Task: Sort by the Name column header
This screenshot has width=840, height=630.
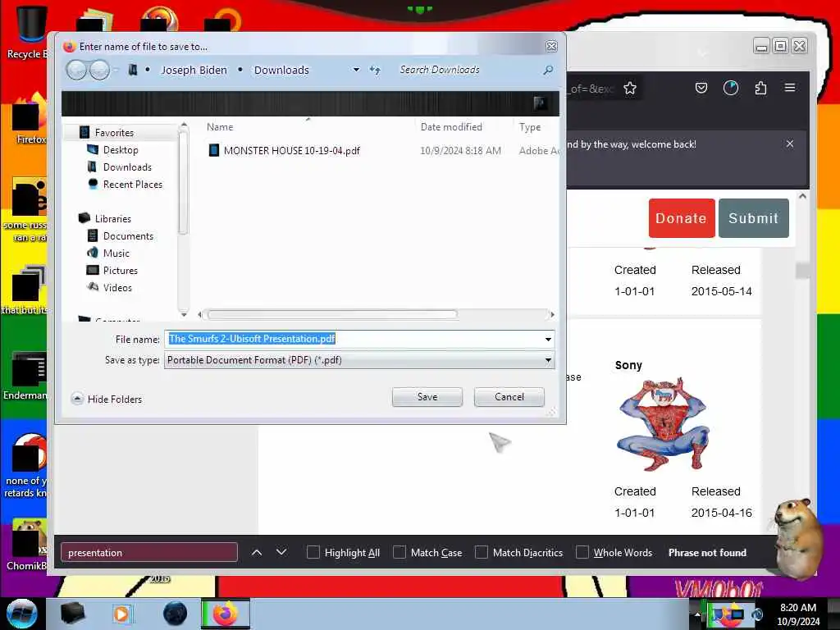Action: 220,127
